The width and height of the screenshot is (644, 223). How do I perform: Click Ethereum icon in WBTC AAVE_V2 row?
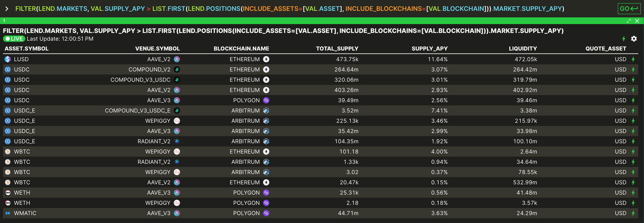tap(266, 182)
